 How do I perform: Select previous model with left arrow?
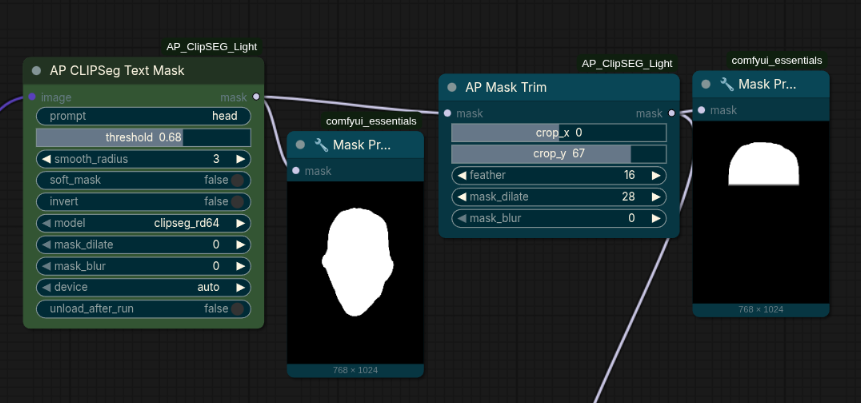tap(46, 223)
